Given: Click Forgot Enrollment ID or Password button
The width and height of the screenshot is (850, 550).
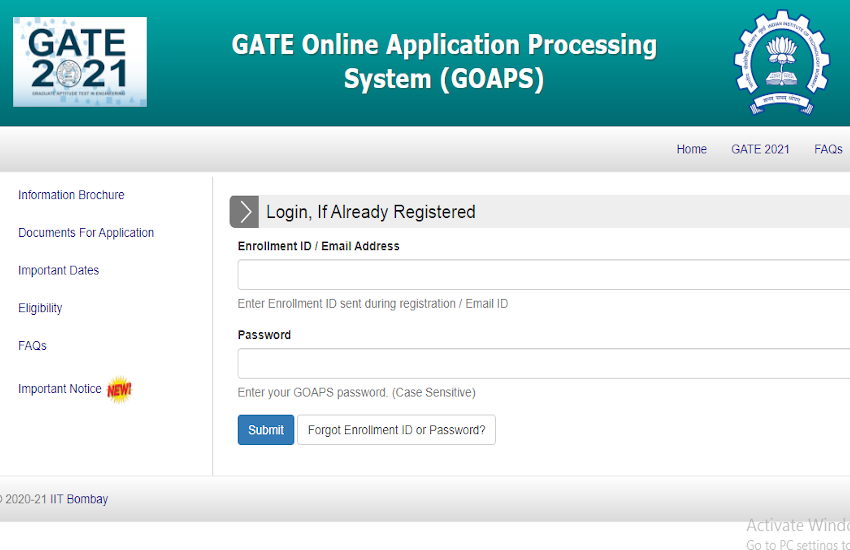Looking at the screenshot, I should tap(396, 430).
